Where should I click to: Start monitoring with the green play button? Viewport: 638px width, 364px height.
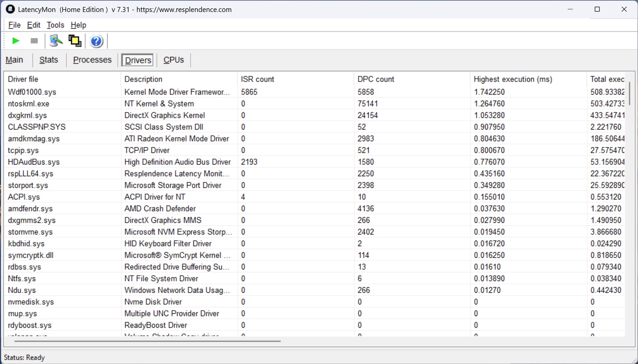point(15,41)
